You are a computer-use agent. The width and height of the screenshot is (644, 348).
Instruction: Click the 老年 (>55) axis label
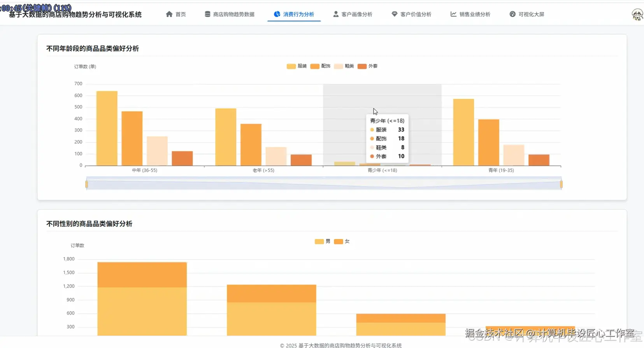[263, 170]
